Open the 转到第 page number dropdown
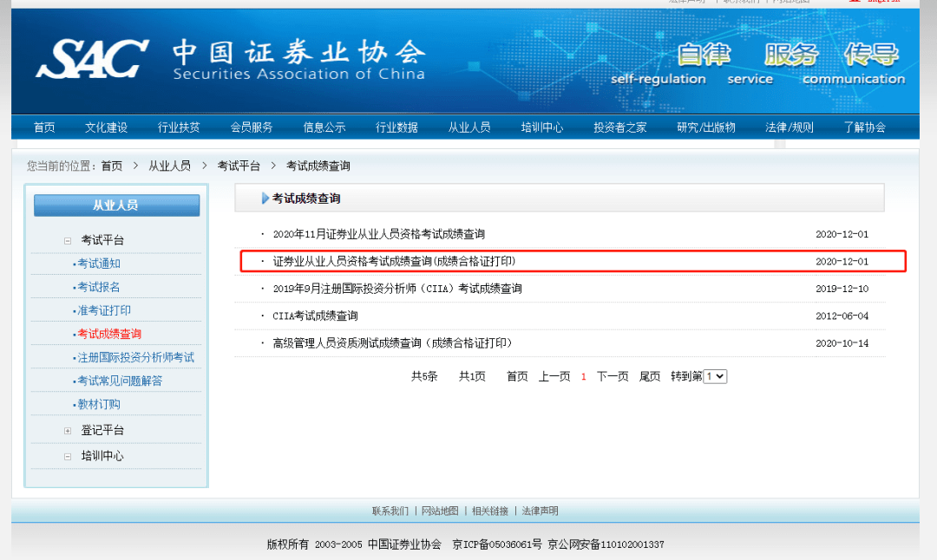This screenshot has width=937, height=560. click(x=714, y=375)
